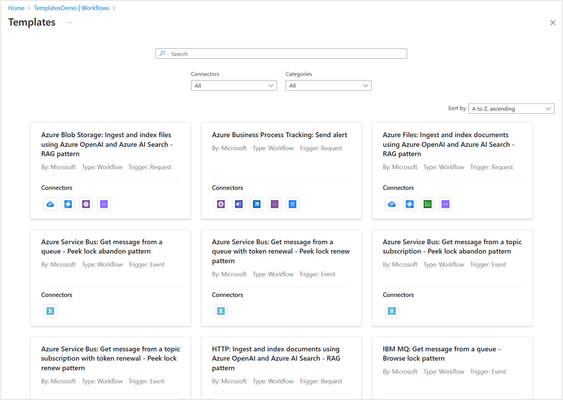Click the Service Bus icon in token renewal queue card
Screen dimensions: 563x400
pyautogui.click(x=221, y=311)
